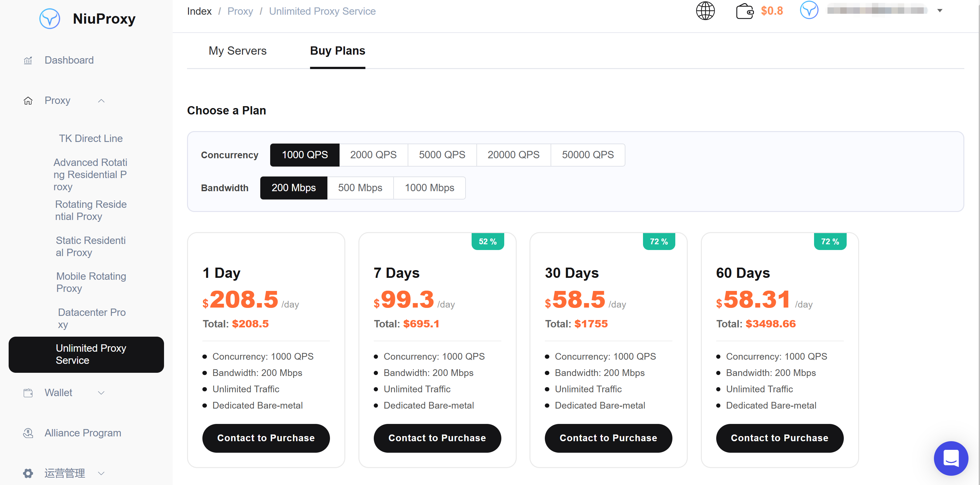
Task: Expand the 运营管理 submenu chevron
Action: point(101,473)
